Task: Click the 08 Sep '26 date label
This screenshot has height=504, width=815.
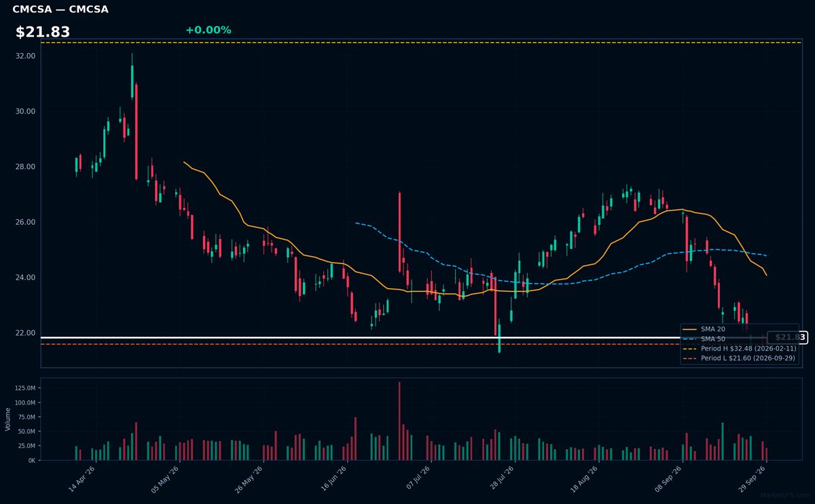Action: click(669, 479)
